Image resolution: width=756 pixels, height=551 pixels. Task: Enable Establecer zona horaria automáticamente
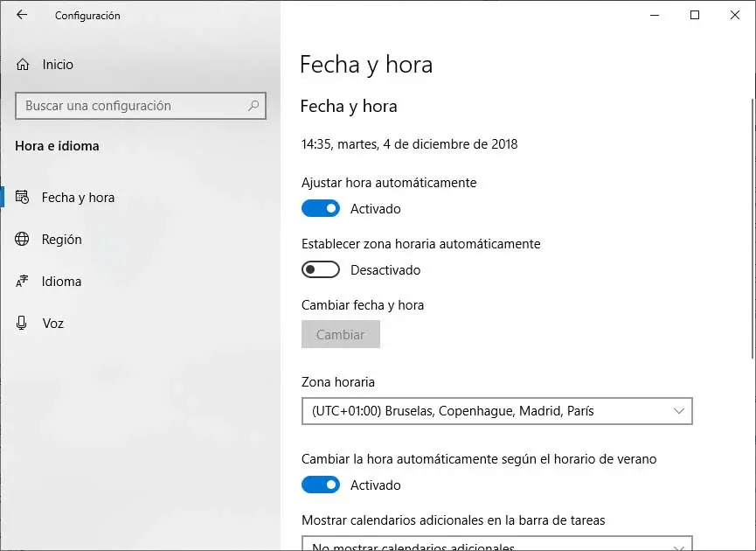coord(321,270)
